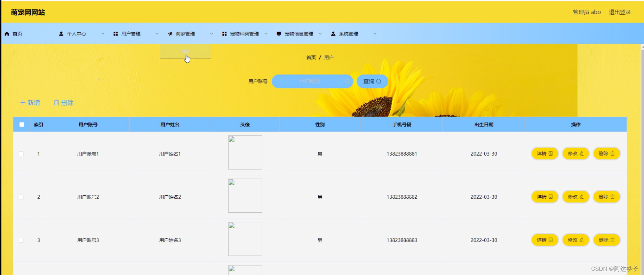The height and width of the screenshot is (275, 644).
Task: Click 详情 for 用户账号1
Action: pos(545,154)
